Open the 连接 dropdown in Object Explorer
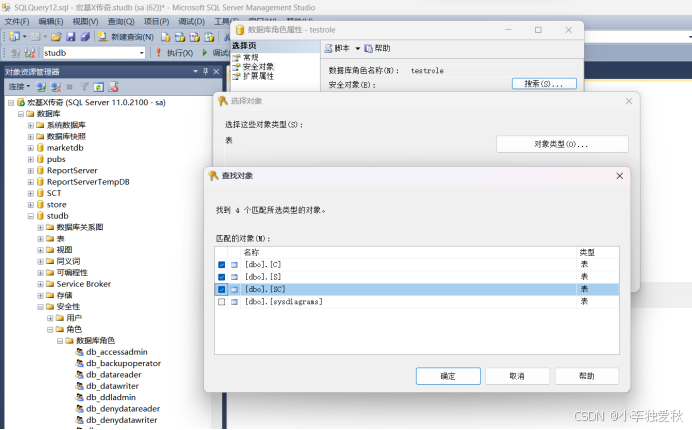This screenshot has width=692, height=430. (x=19, y=87)
